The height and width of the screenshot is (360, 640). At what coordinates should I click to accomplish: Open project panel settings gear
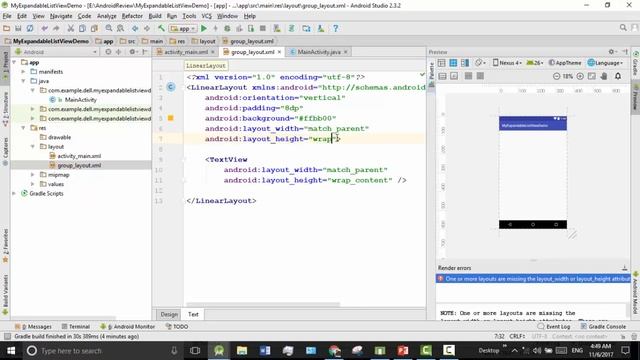coord(132,52)
